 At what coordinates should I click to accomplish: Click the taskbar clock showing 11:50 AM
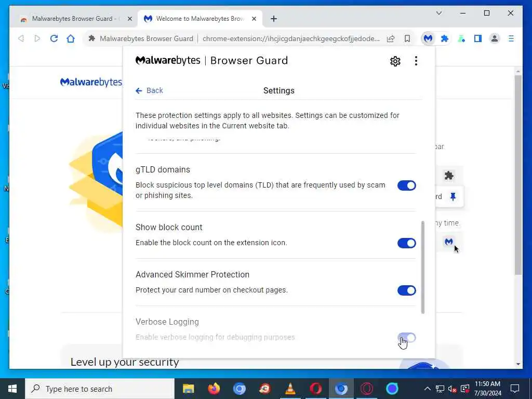[x=487, y=389]
